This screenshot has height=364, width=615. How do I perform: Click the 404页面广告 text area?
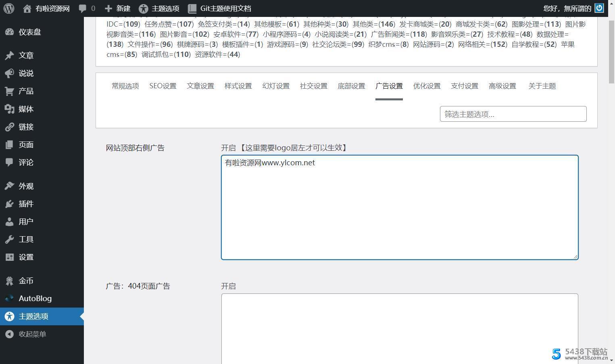[x=399, y=329]
